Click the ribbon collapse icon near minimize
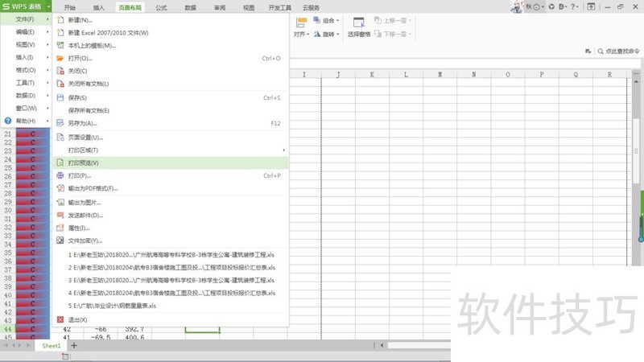The width and height of the screenshot is (644, 362). click(x=591, y=6)
